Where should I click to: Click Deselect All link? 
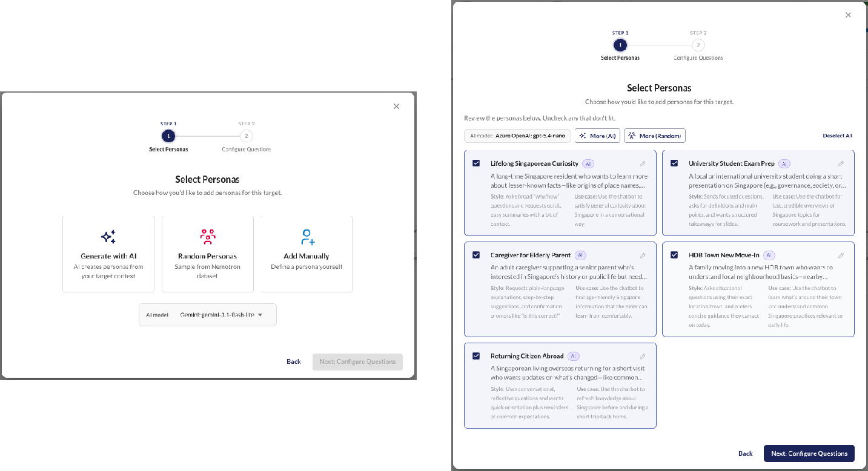(x=837, y=136)
